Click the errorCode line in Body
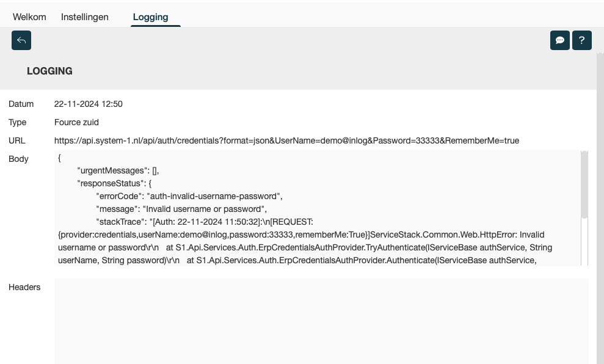Image resolution: width=604 pixels, height=364 pixels. (x=189, y=196)
